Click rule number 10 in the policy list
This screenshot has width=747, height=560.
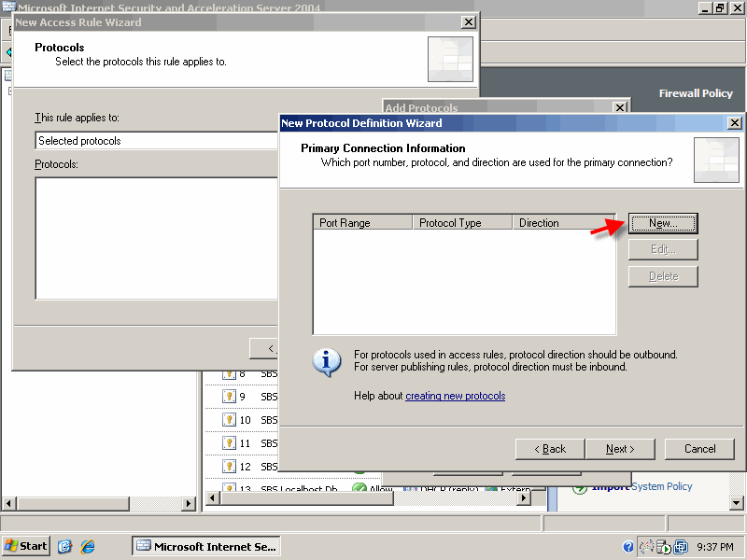(x=245, y=420)
